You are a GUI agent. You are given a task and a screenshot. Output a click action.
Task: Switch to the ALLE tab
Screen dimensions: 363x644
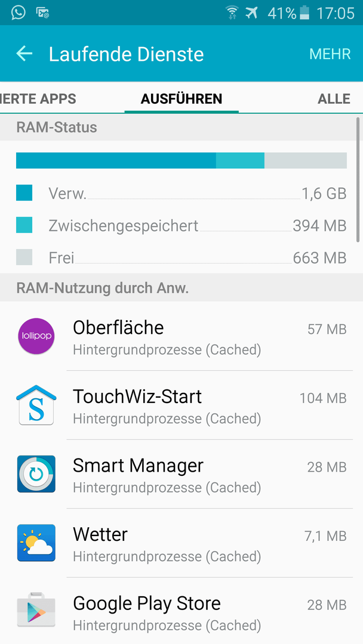point(334,98)
